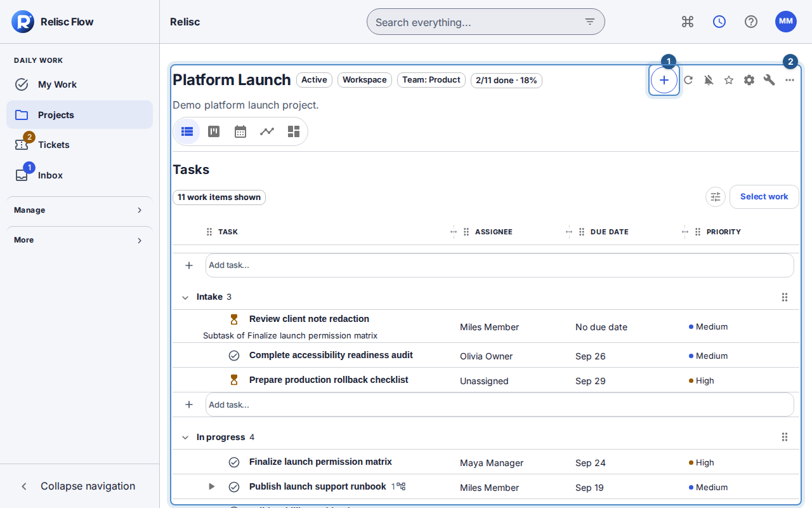Open My Work in sidebar
Viewport: 812px width, 508px height.
[x=79, y=84]
